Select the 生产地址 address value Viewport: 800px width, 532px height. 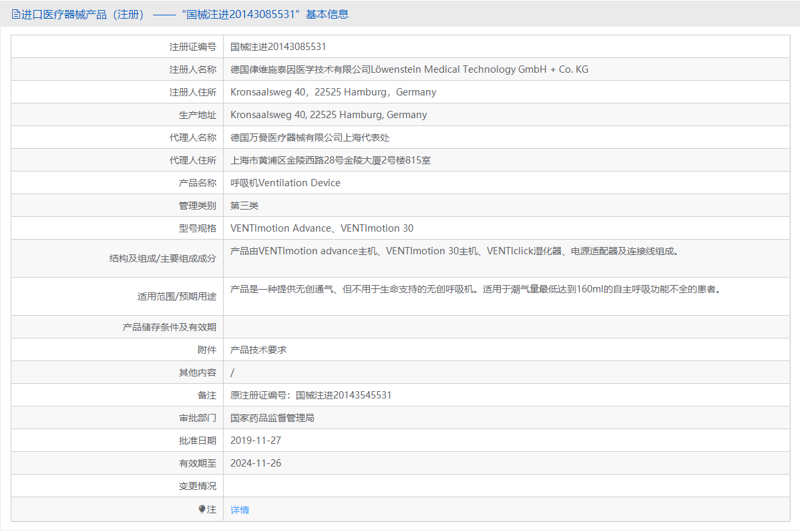329,115
